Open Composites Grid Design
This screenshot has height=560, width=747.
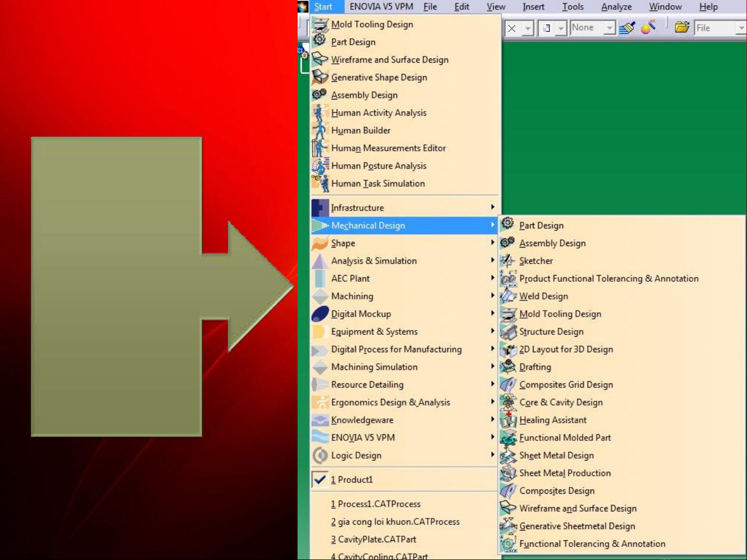click(622, 384)
